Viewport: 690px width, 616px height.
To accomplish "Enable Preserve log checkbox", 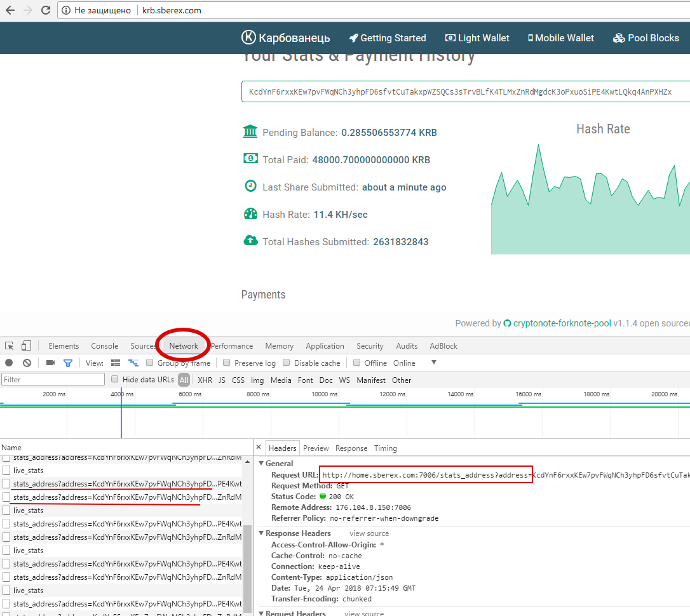I will tap(227, 363).
